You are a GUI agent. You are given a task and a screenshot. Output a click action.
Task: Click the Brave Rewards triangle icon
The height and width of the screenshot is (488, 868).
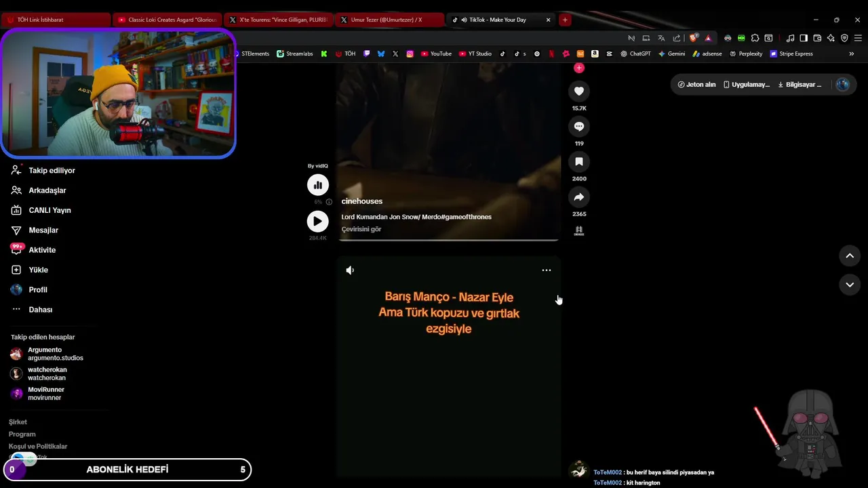[x=708, y=38]
